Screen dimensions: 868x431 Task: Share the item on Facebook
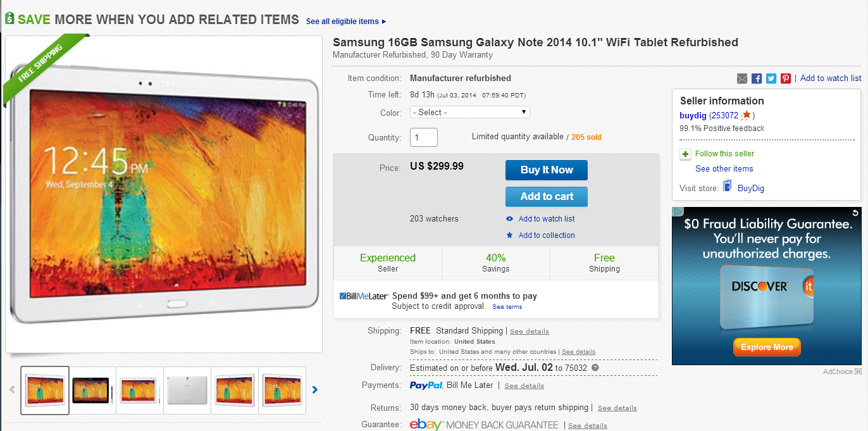[x=757, y=78]
